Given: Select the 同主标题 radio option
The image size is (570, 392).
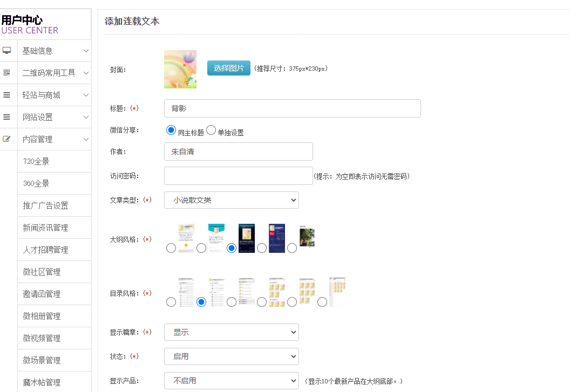Looking at the screenshot, I should point(171,130).
